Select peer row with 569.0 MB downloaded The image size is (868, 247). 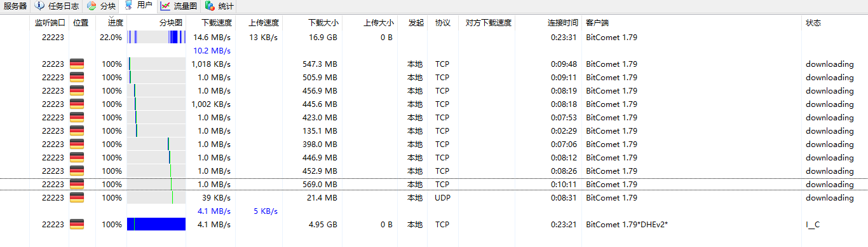434,184
